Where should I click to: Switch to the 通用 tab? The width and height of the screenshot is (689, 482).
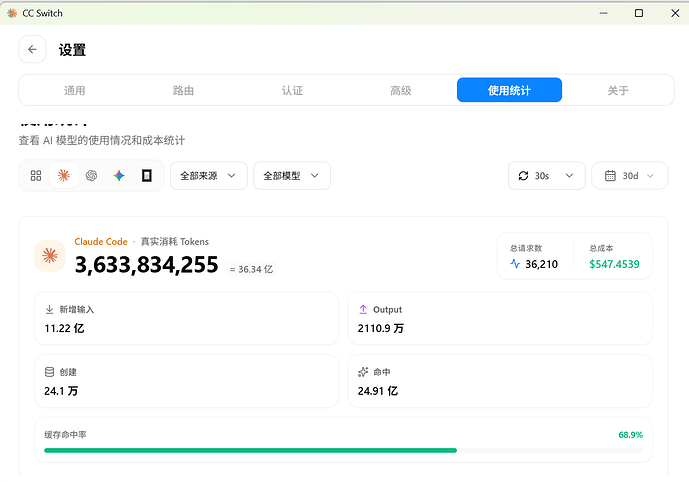click(75, 90)
